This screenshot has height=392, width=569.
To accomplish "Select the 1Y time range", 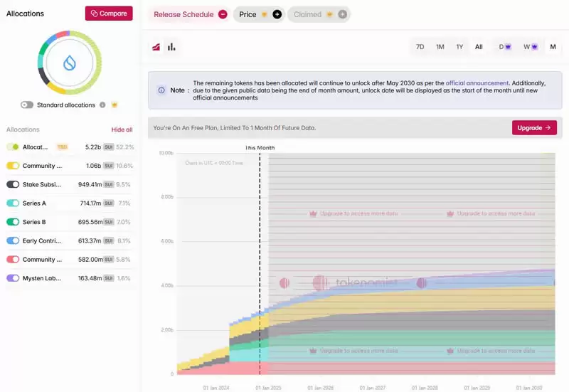I will coord(459,47).
